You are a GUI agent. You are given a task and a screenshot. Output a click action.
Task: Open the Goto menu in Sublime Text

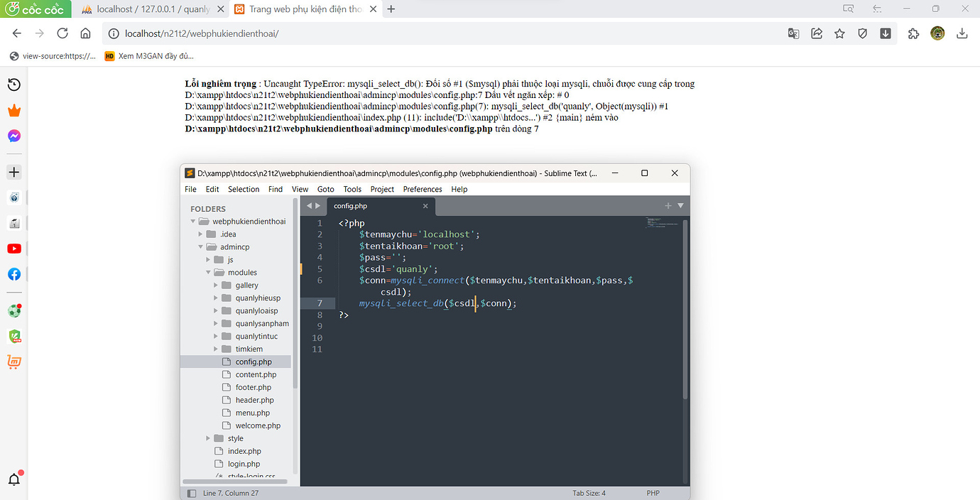325,189
